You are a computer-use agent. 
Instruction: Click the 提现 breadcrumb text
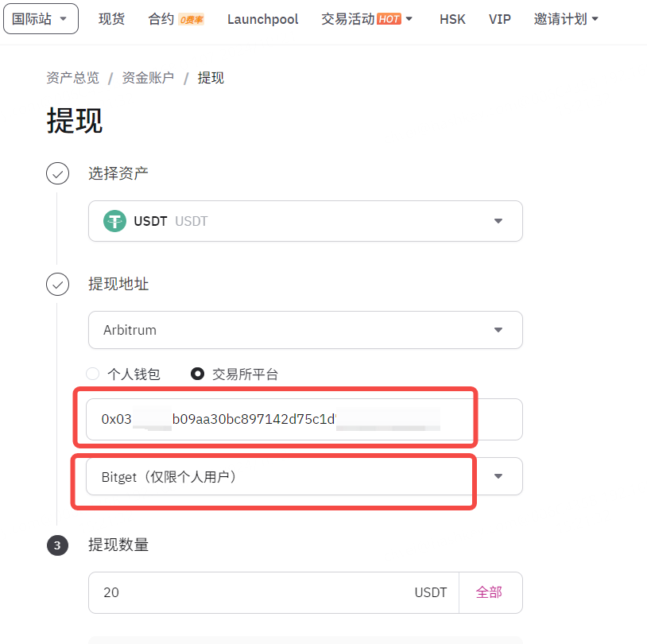click(211, 78)
